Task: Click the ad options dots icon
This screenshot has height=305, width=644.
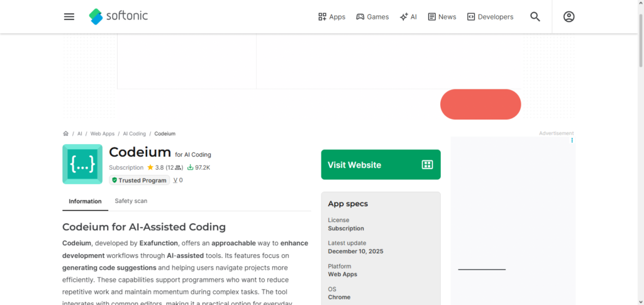Action: (572, 140)
